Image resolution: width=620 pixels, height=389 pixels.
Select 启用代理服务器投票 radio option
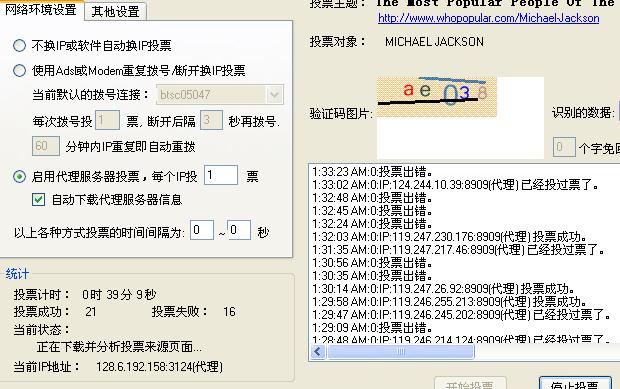tap(19, 176)
